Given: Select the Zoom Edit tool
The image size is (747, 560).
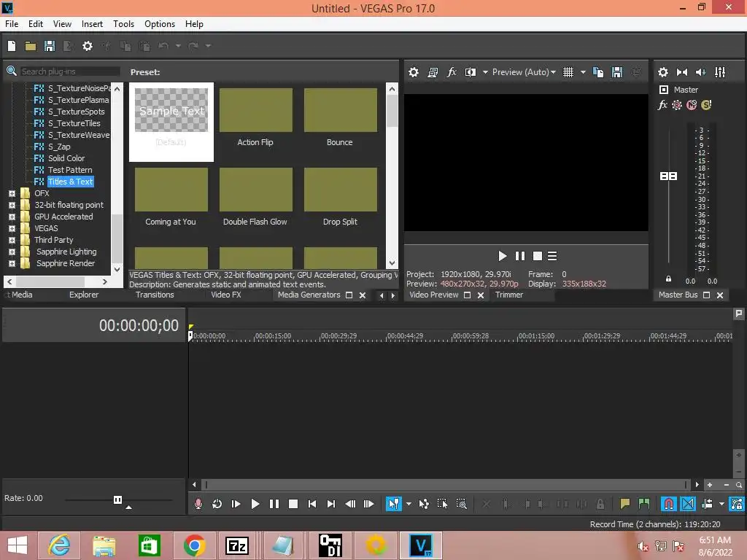Looking at the screenshot, I should 461,504.
